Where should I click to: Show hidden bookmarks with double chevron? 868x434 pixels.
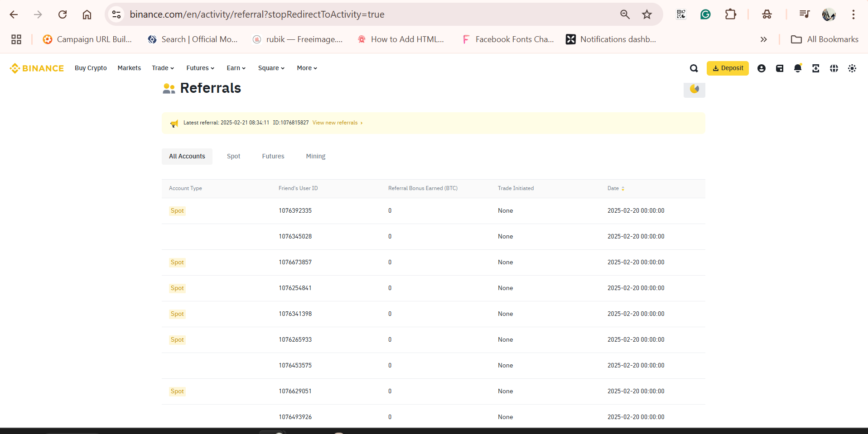pyautogui.click(x=763, y=39)
